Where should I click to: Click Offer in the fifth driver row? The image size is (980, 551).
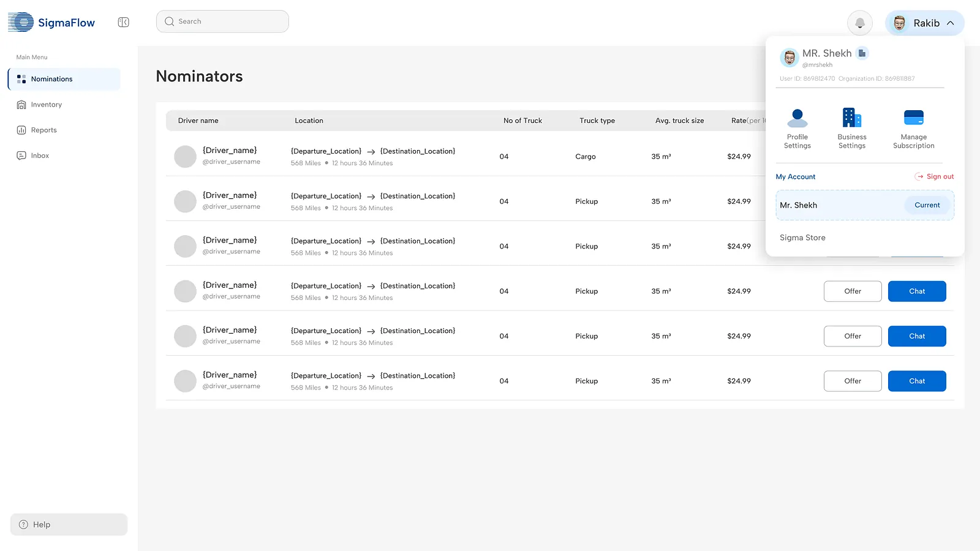[x=853, y=336]
